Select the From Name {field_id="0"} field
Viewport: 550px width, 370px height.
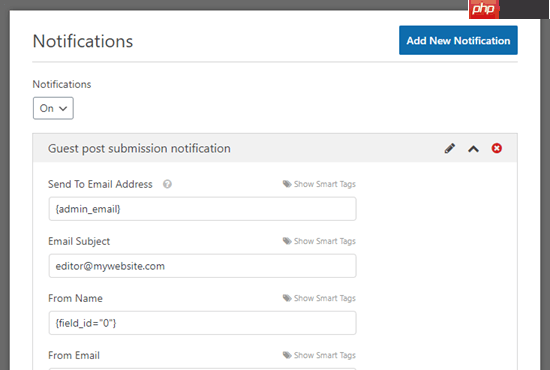203,323
